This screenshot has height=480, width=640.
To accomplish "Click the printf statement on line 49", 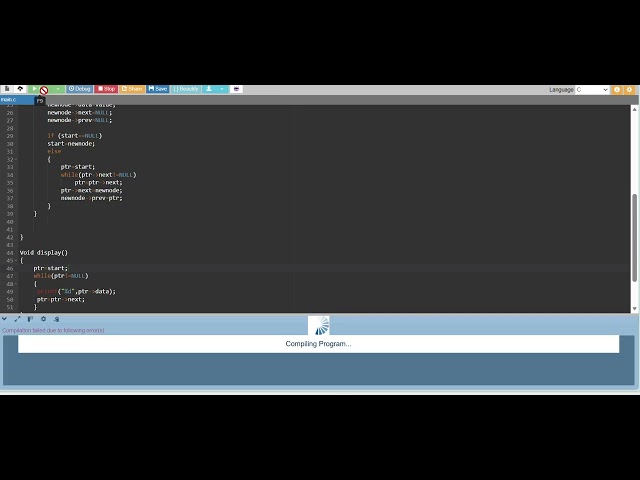I will point(76,291).
